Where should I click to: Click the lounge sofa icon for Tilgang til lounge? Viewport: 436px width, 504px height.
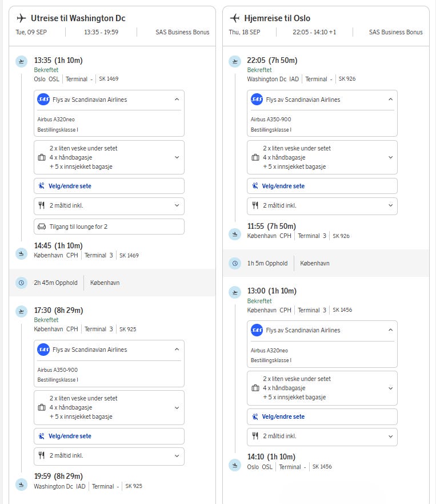41,227
